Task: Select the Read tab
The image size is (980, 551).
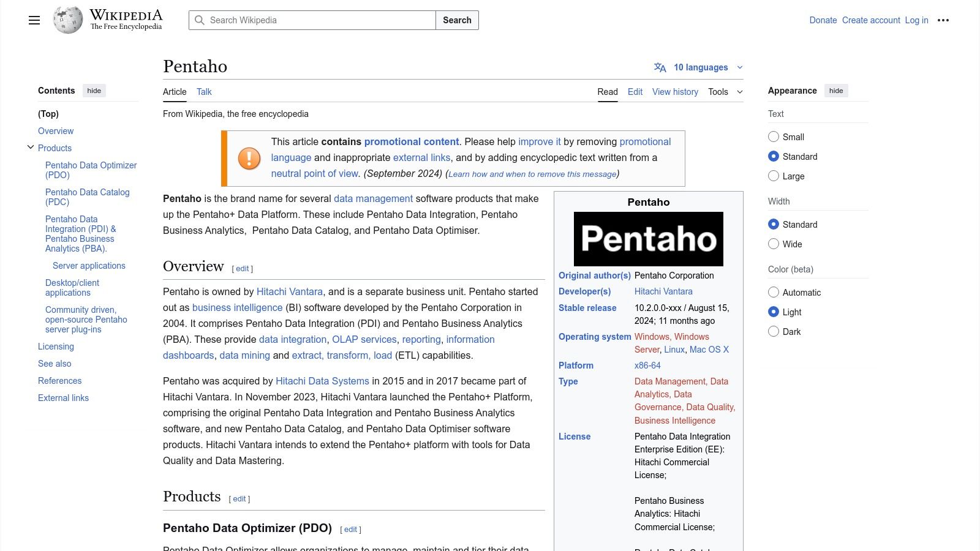Action: coord(608,92)
